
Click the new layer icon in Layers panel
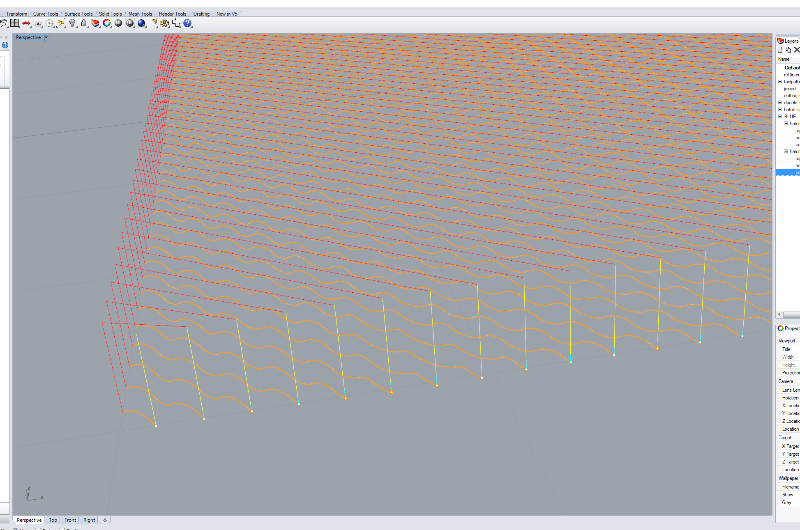pos(780,50)
